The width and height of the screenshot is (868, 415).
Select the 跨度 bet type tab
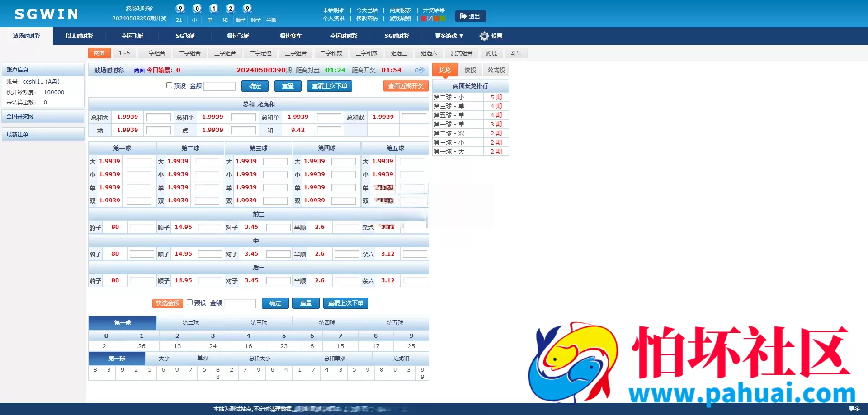pos(491,53)
